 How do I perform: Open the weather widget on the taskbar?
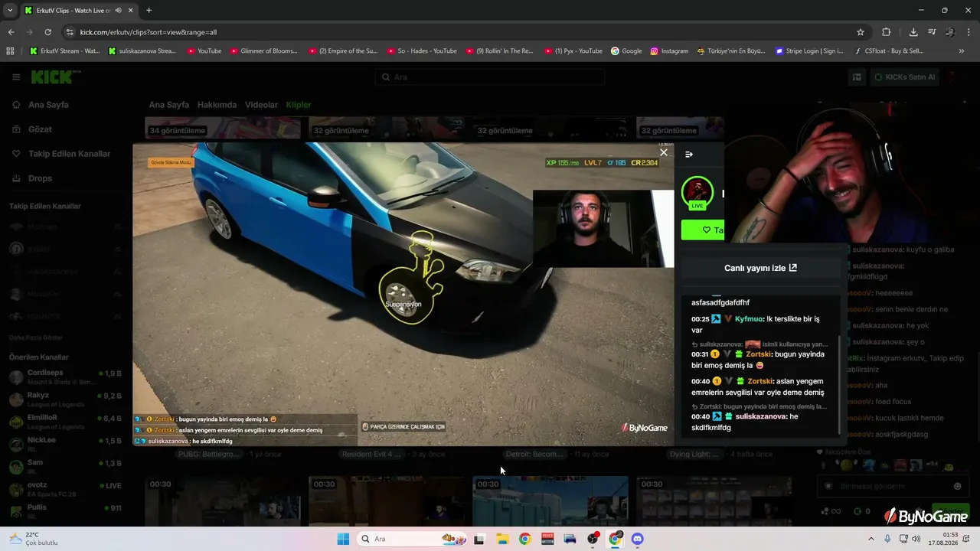34,539
